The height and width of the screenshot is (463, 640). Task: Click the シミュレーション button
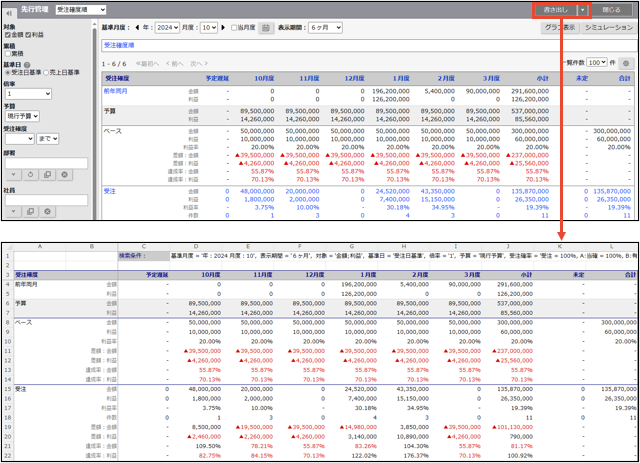pos(608,28)
